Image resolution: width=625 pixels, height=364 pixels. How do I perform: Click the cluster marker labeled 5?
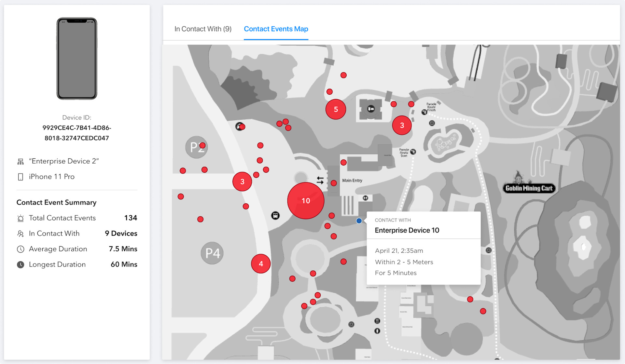(336, 109)
